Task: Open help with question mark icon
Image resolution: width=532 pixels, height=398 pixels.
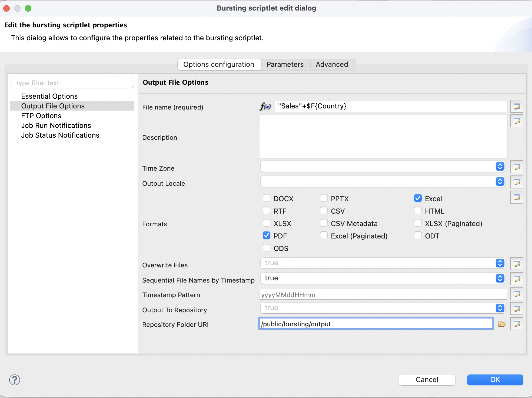Action: click(x=15, y=380)
